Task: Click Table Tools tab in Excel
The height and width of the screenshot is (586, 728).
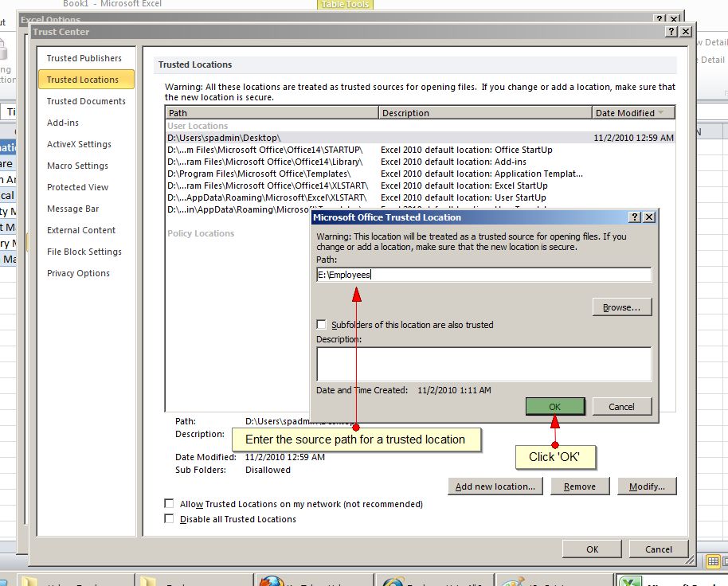Action: click(x=345, y=4)
